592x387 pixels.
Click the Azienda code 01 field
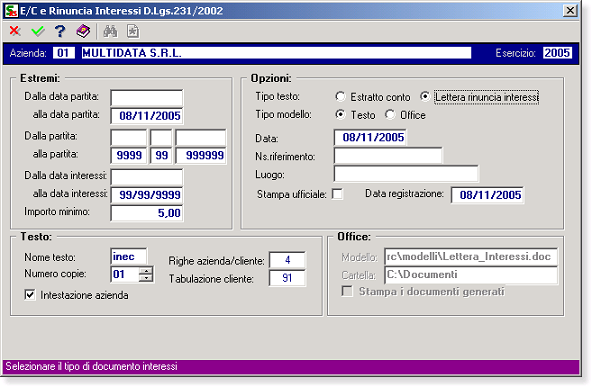point(63,53)
